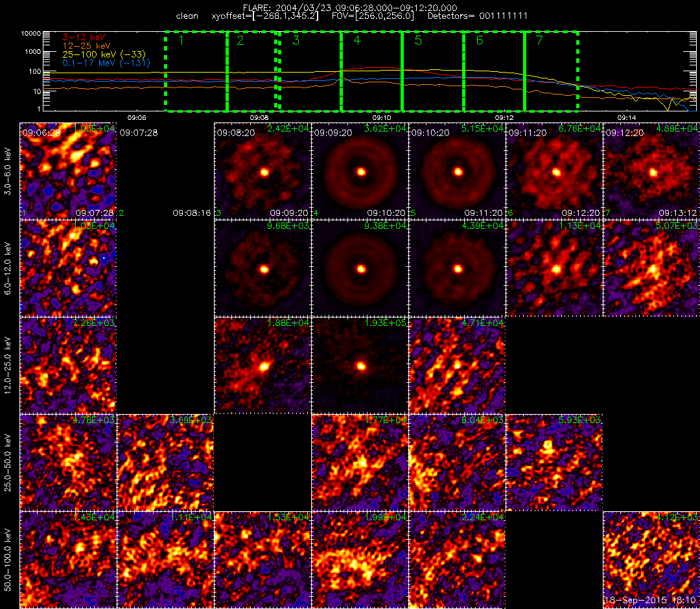Click the '09:14' time axis label

[627, 117]
